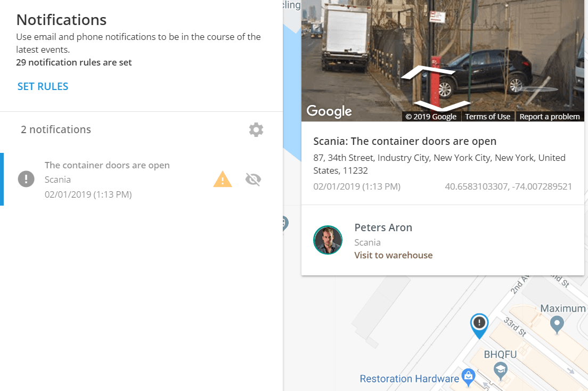Viewport: 588px width, 391px height.
Task: Click the © 2019 Google copyright text
Action: [x=431, y=117]
